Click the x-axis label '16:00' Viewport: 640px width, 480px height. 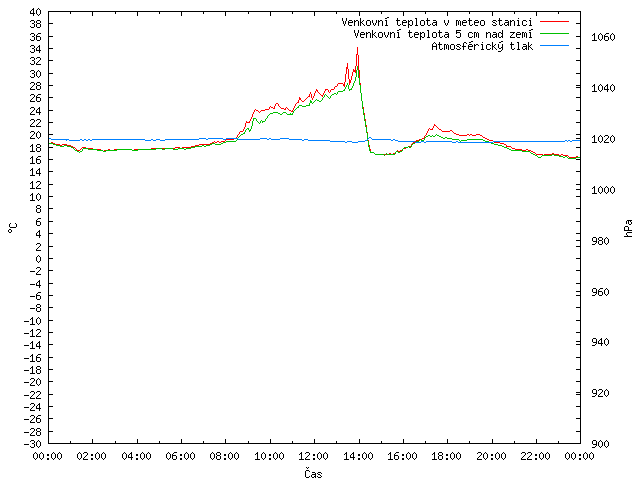[402, 456]
